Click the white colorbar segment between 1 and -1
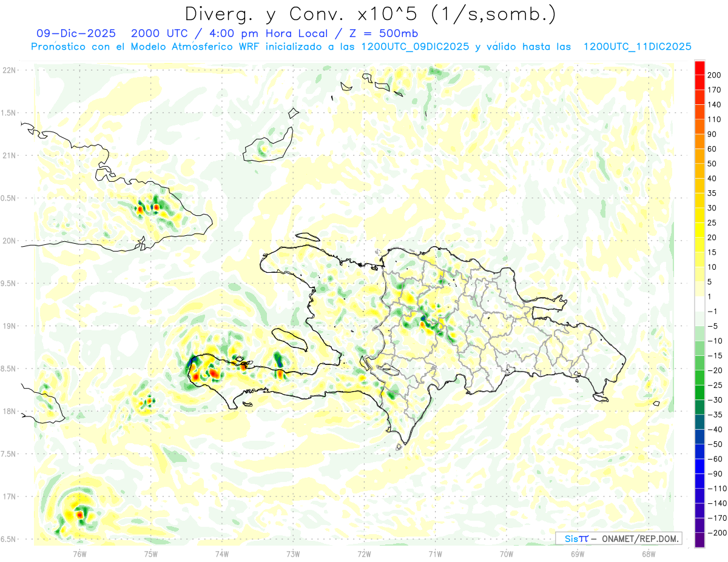Viewport: 728px width, 562px height. click(x=699, y=304)
